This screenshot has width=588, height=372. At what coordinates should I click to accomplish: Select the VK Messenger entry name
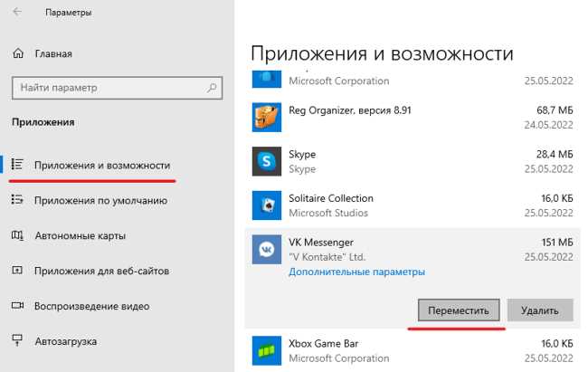click(x=321, y=243)
